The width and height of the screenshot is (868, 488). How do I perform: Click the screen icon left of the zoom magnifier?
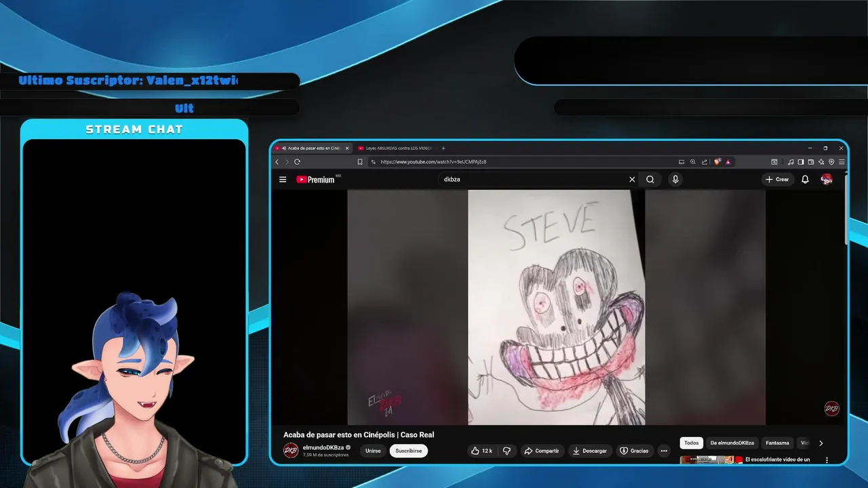pos(682,162)
